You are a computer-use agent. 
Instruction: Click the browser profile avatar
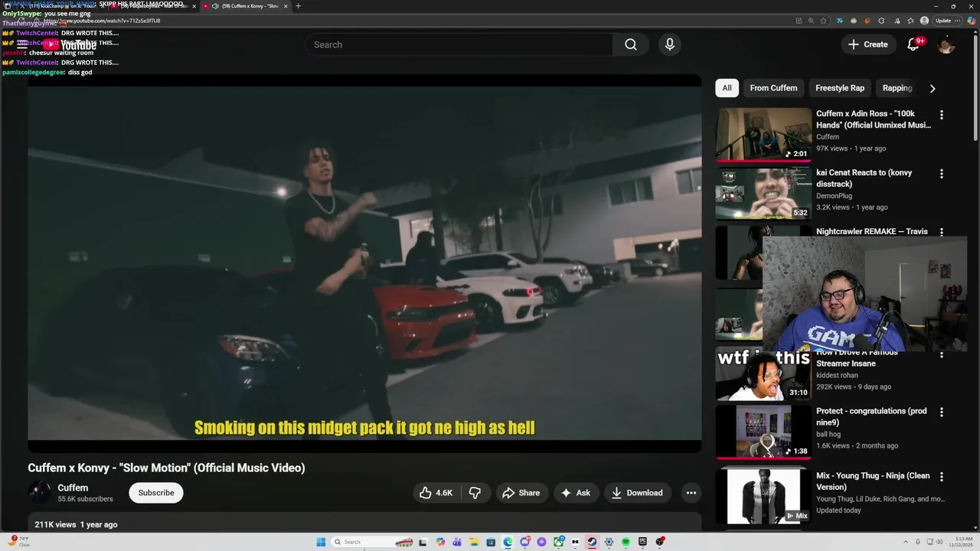tap(924, 21)
